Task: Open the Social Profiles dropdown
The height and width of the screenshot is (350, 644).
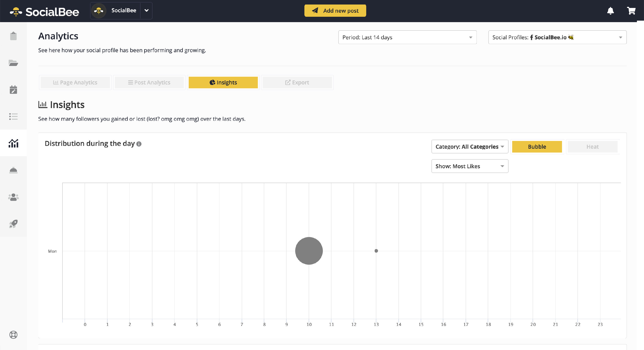Action: [x=557, y=37]
